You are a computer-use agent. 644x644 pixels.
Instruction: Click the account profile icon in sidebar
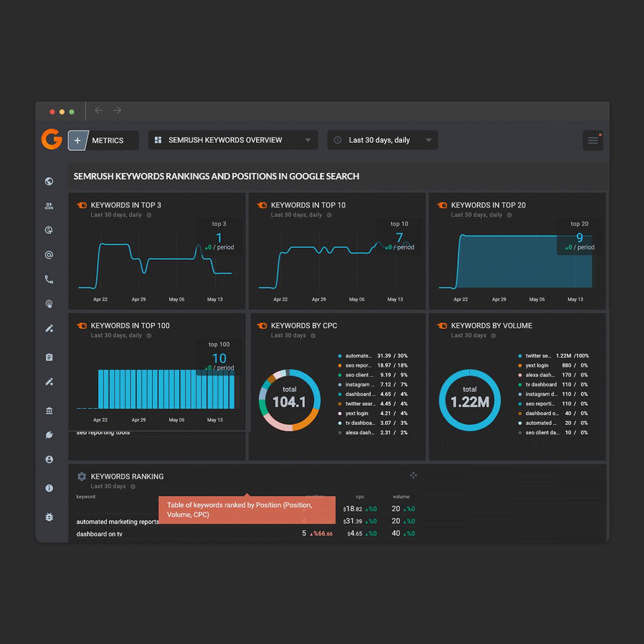point(49,459)
